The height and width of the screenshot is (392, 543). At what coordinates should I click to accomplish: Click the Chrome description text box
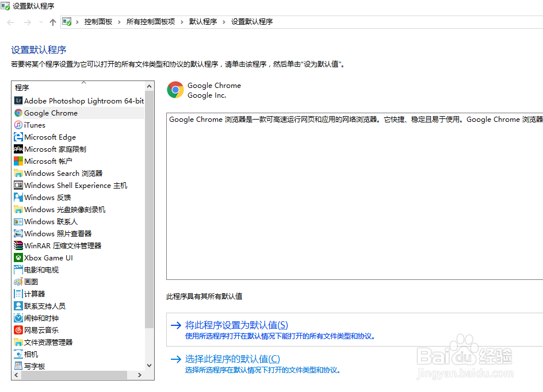(x=354, y=196)
